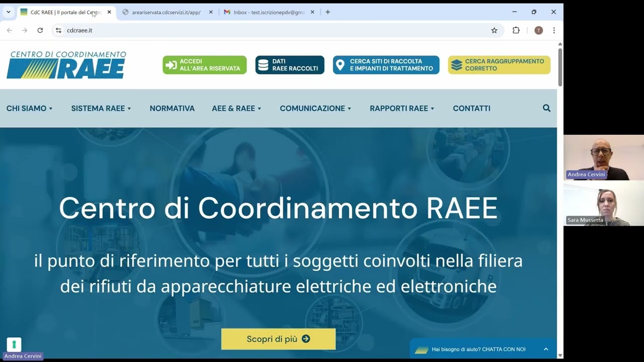Reload the current page
The width and height of the screenshot is (644, 362).
(x=40, y=30)
